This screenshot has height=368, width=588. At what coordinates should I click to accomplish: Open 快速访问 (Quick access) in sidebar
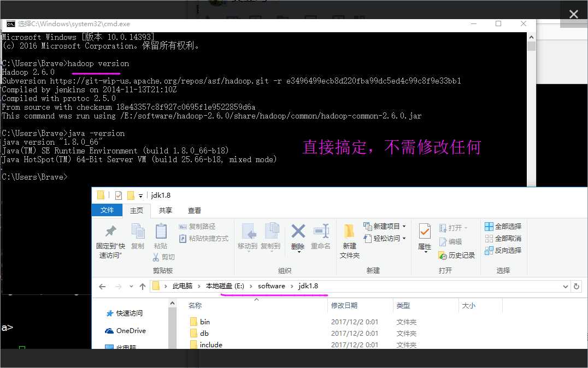pyautogui.click(x=125, y=313)
